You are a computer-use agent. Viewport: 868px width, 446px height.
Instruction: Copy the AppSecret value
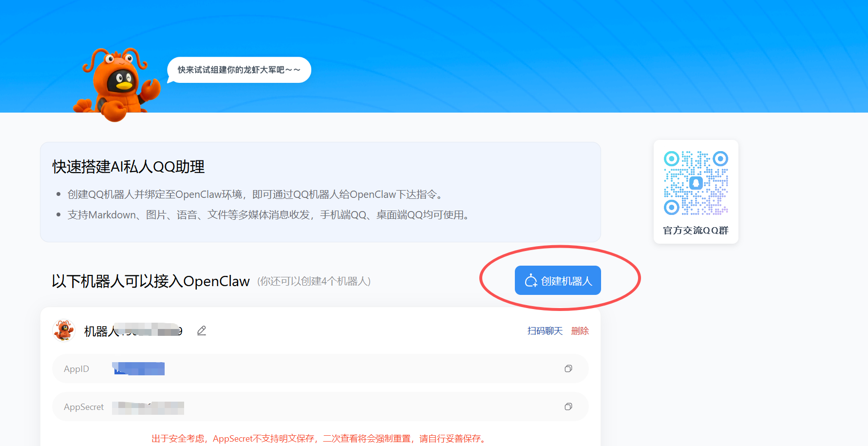568,407
